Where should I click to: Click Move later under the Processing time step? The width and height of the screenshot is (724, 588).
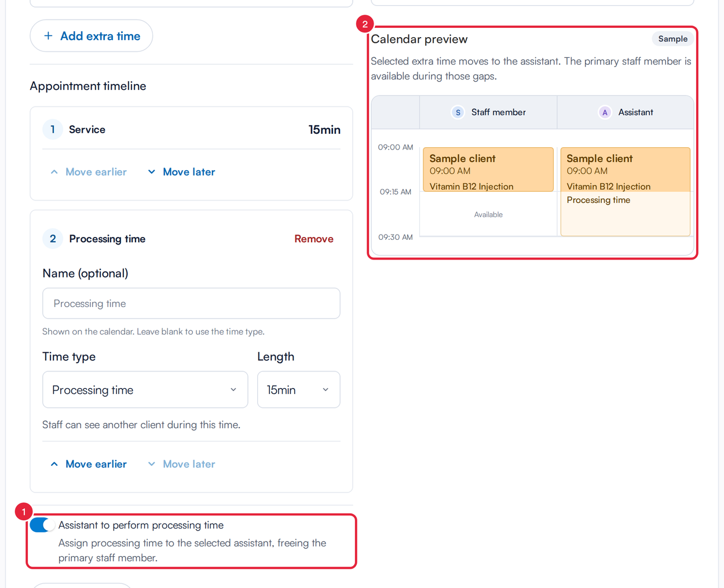click(181, 464)
